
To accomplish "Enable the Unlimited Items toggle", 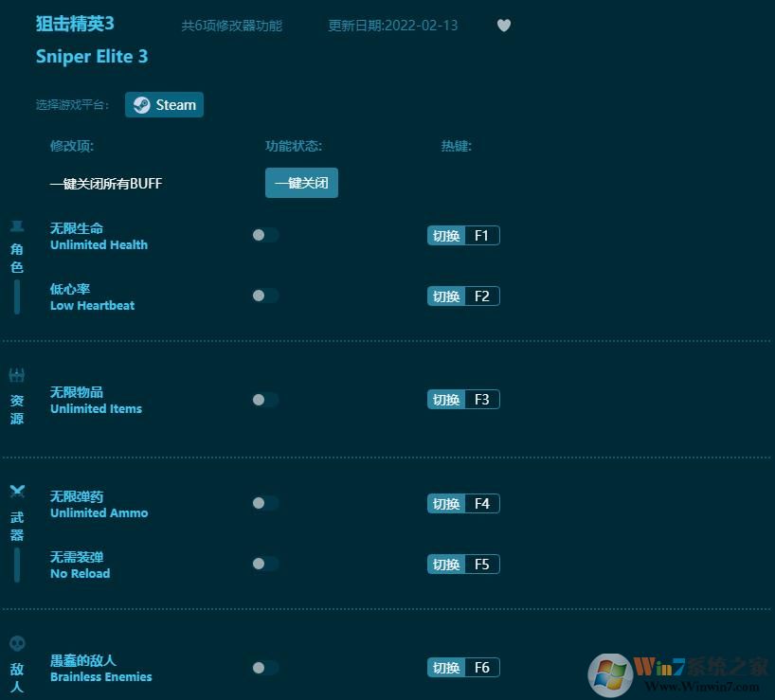I will point(265,399).
